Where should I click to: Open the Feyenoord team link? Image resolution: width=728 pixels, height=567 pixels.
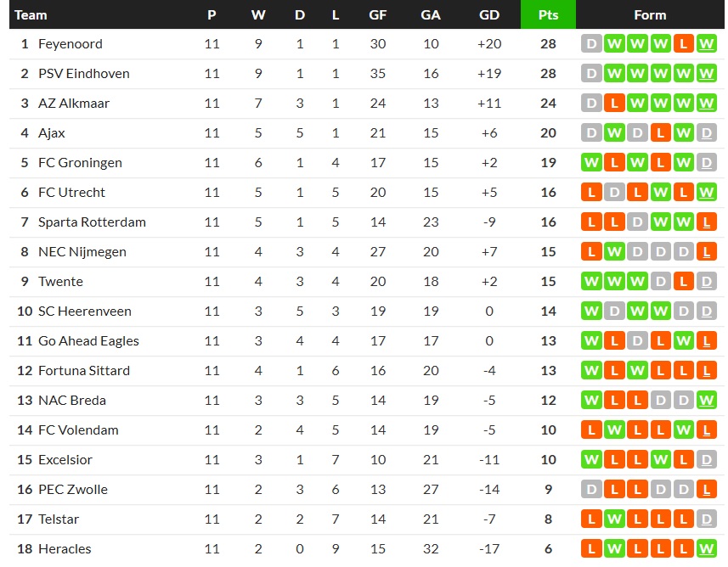(x=71, y=44)
